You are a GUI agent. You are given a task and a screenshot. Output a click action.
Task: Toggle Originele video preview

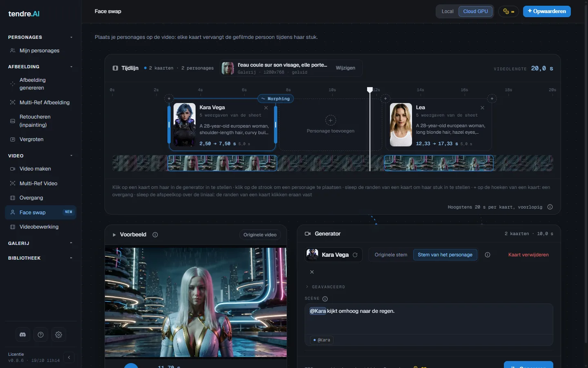260,235
